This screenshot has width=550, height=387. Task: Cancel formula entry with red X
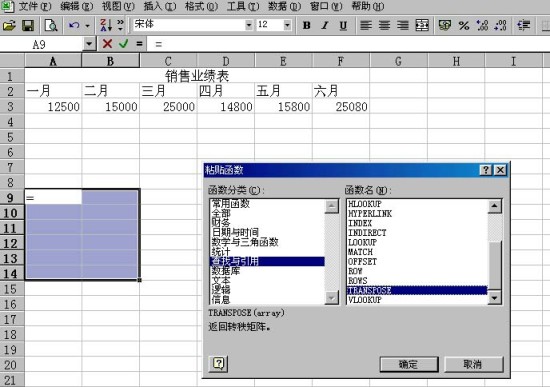(x=107, y=44)
